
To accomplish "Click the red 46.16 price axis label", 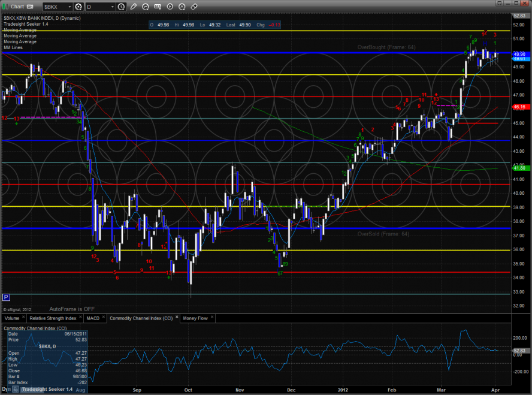I will tap(519, 107).
